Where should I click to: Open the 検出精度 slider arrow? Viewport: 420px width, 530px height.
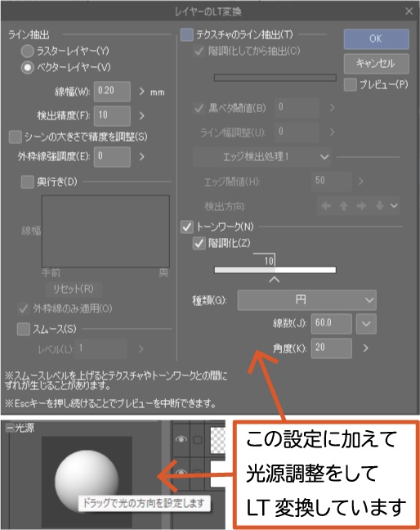(x=142, y=116)
